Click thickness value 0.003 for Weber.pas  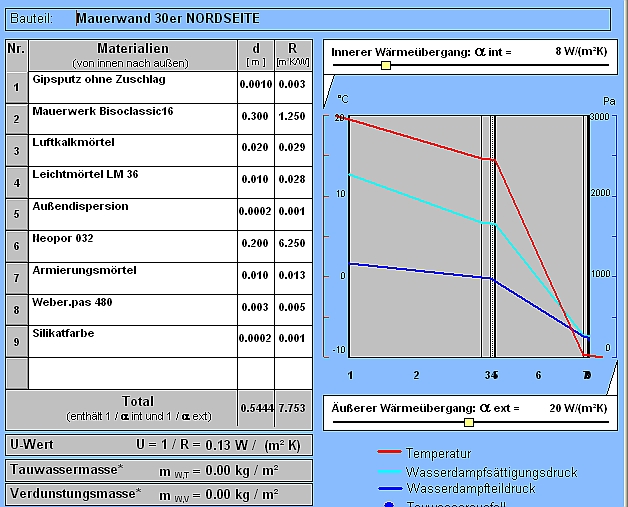(x=256, y=308)
